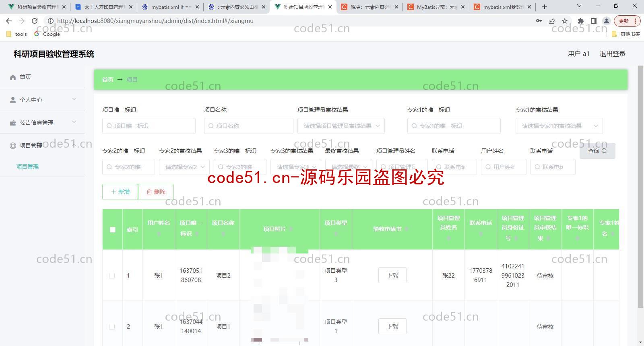Image resolution: width=644 pixels, height=346 pixels.
Task: Focus the 专家2的唯一标识 input
Action: point(128,167)
